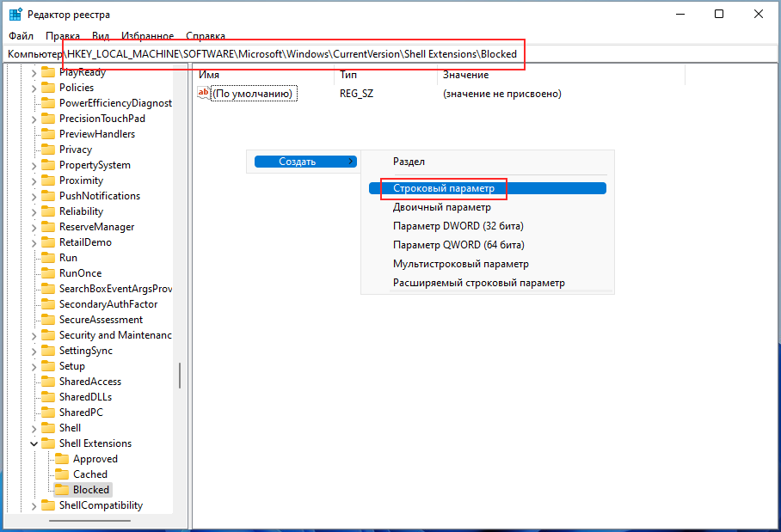781x532 pixels.
Task: Open the Правка menu
Action: pyautogui.click(x=63, y=36)
